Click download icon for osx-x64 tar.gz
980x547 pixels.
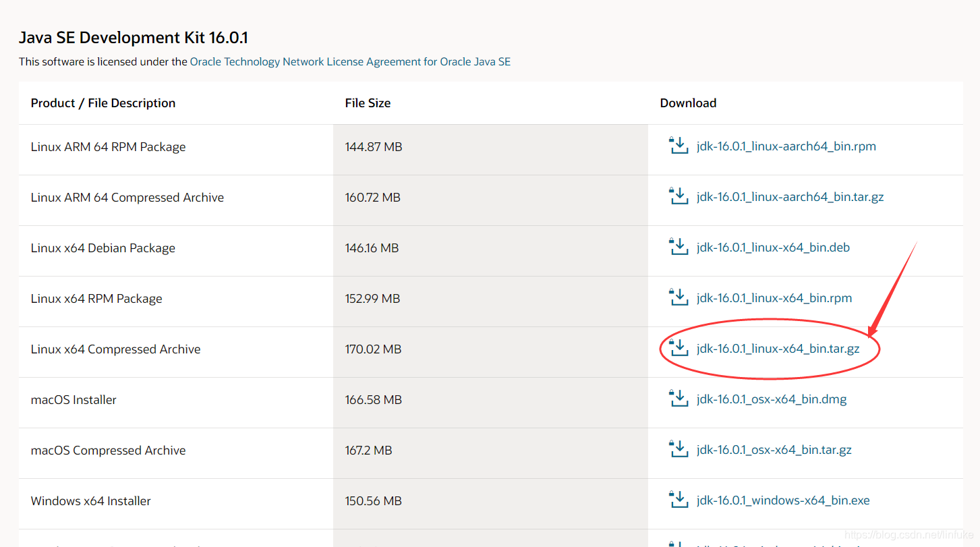click(679, 449)
